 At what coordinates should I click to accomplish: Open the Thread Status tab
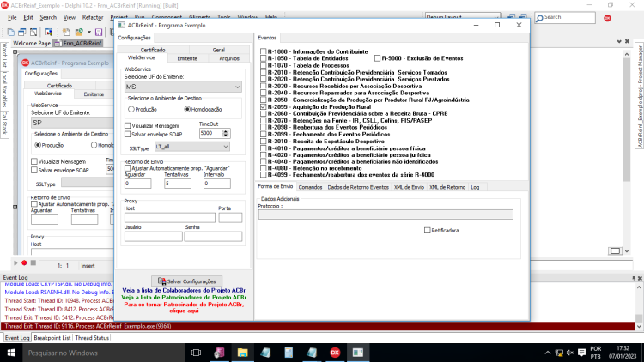(x=92, y=338)
